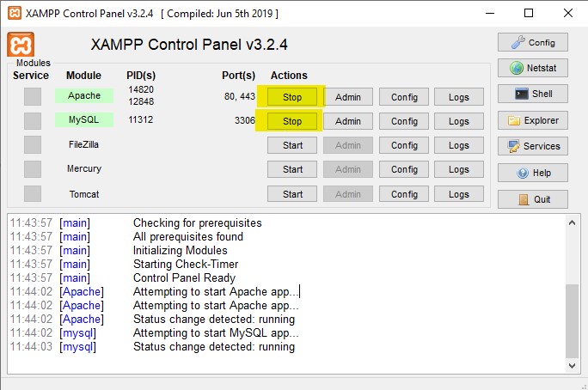Click the FileZilla module label

click(83, 144)
